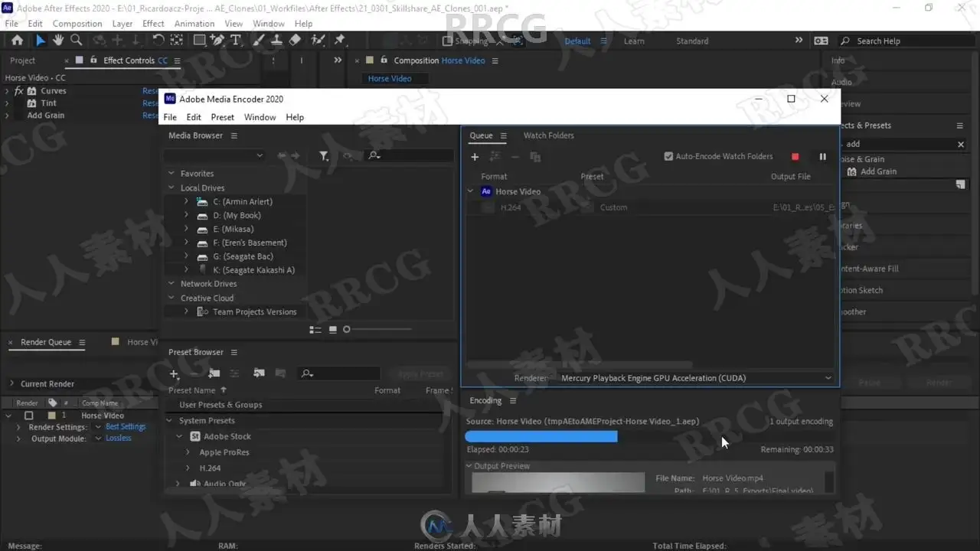980x551 pixels.
Task: Click Create New Preset plus icon in Preset Browser
Action: (x=175, y=374)
